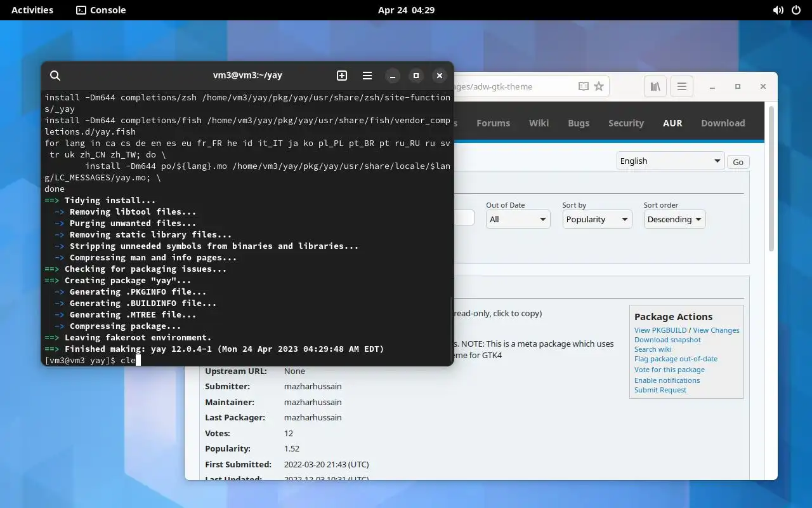This screenshot has width=812, height=508.
Task: Open a new tab in the Console terminal
Action: point(342,76)
